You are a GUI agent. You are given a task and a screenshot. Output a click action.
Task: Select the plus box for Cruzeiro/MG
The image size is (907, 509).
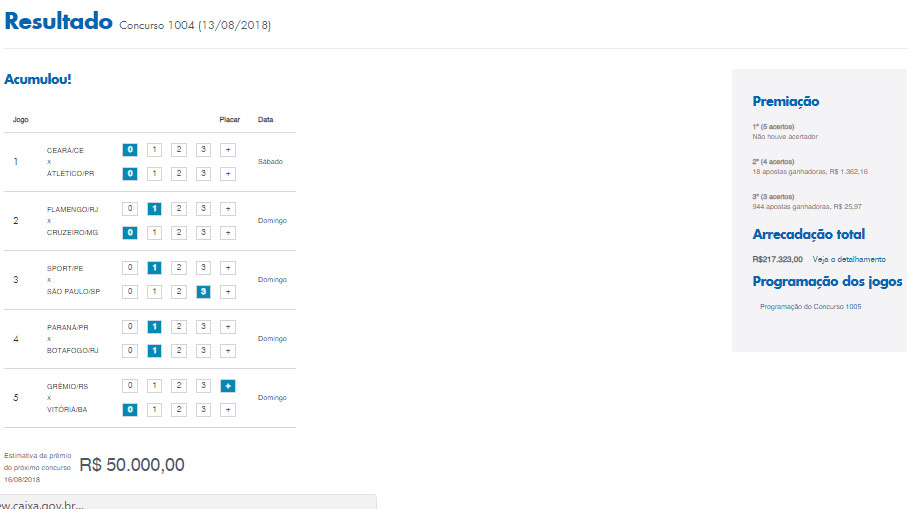click(x=228, y=233)
